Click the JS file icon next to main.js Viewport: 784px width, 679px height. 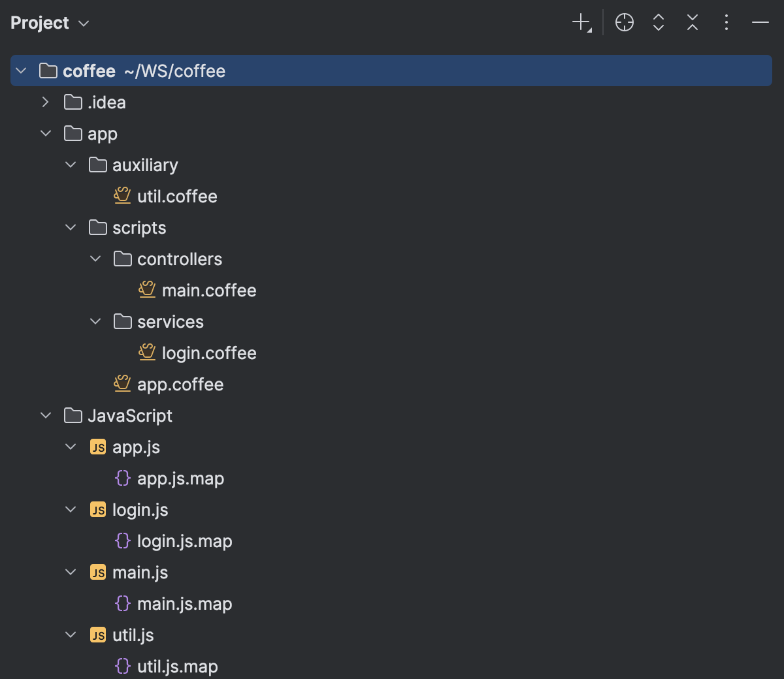pyautogui.click(x=97, y=572)
